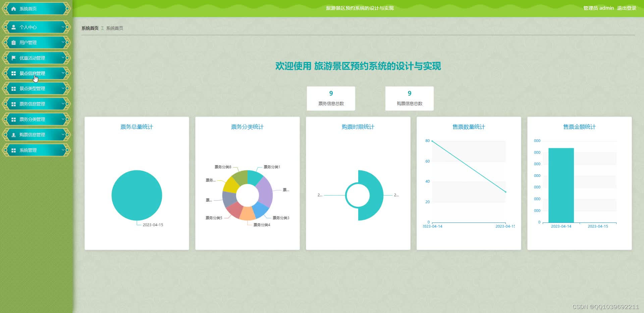The height and width of the screenshot is (313, 644).
Task: Click the 票务分类统计 chart title
Action: [x=247, y=127]
